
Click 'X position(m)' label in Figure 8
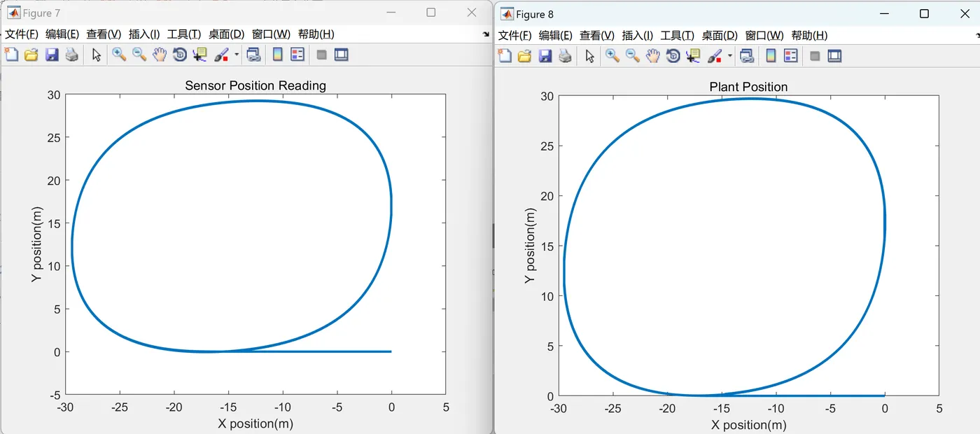pos(749,424)
